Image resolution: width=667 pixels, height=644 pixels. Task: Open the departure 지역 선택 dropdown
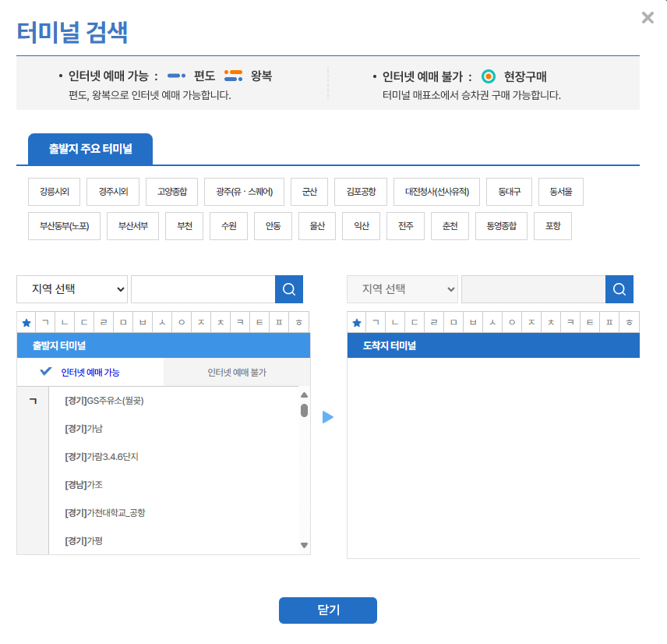tap(72, 288)
